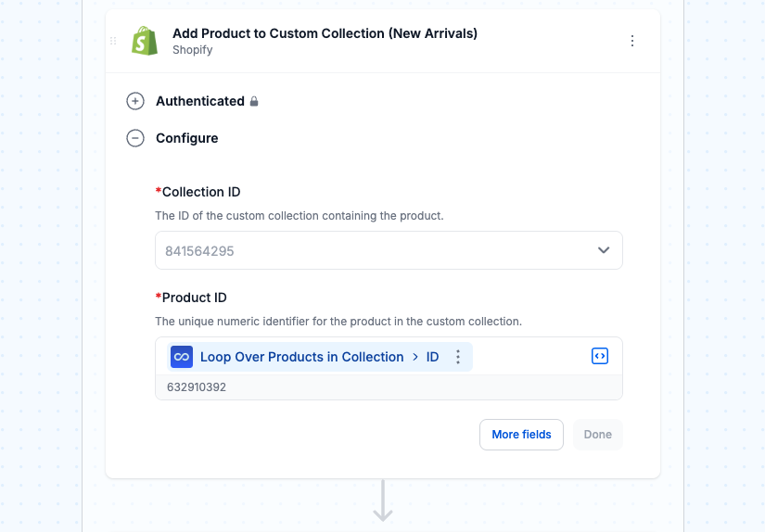Image resolution: width=765 pixels, height=532 pixels.
Task: Click empty area of Product ID input
Action: pos(530,357)
